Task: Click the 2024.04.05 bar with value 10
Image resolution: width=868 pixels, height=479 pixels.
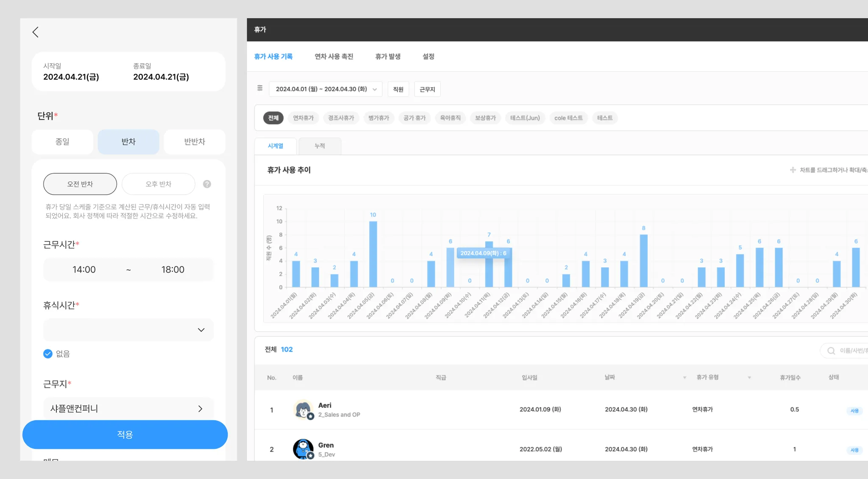Action: [373, 254]
